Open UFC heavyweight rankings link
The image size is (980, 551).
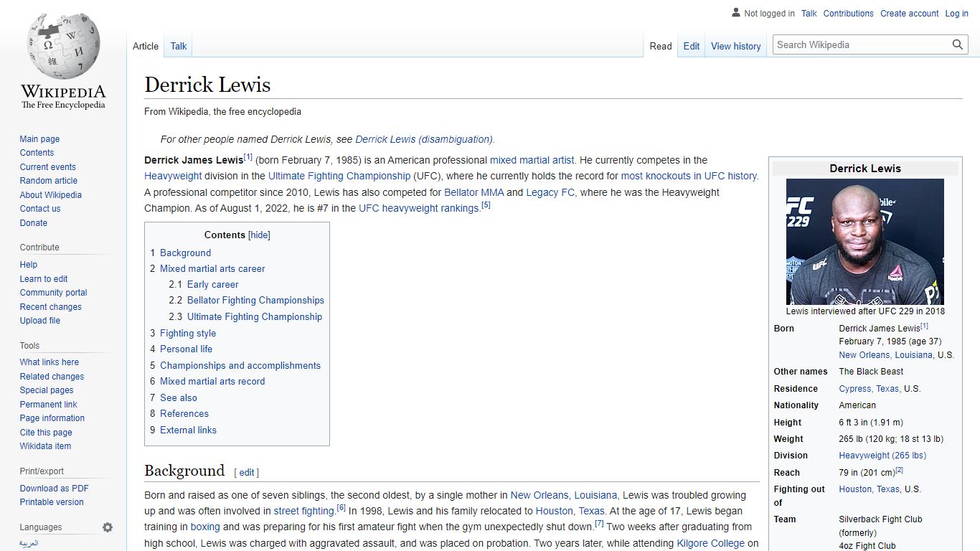(x=419, y=208)
